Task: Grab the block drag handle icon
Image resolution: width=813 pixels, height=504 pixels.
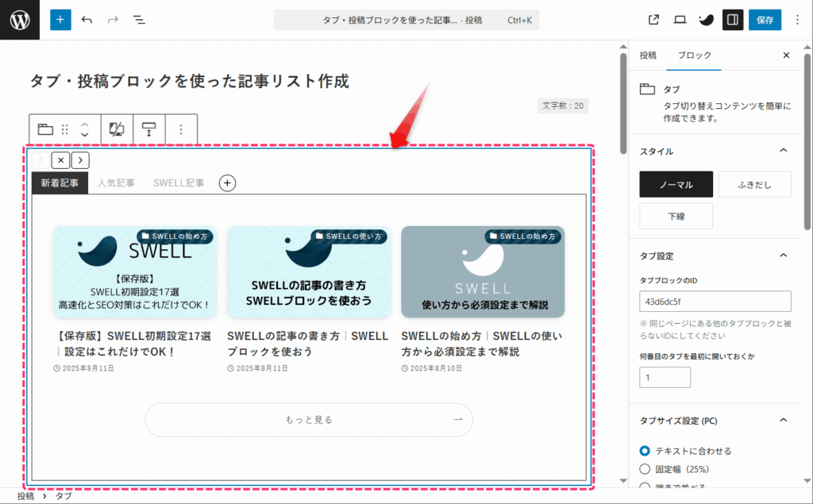Action: 65,129
